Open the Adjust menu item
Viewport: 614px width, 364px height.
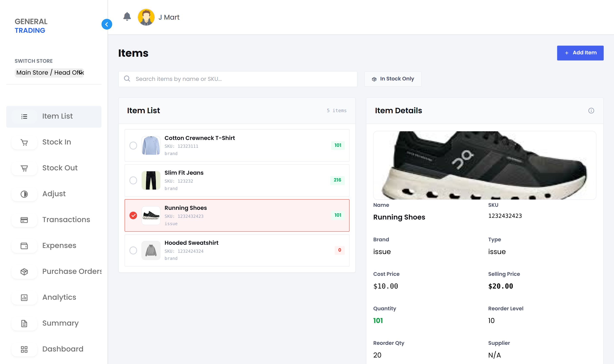54,194
